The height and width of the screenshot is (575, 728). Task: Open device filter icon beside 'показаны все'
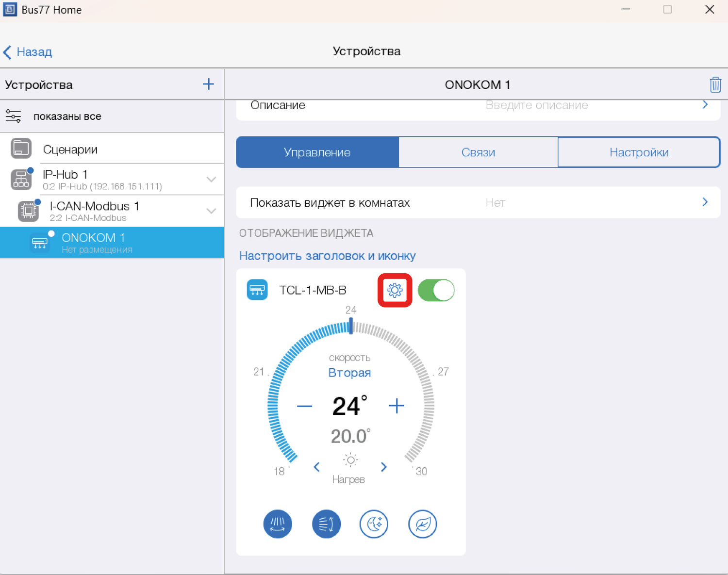pyautogui.click(x=14, y=116)
